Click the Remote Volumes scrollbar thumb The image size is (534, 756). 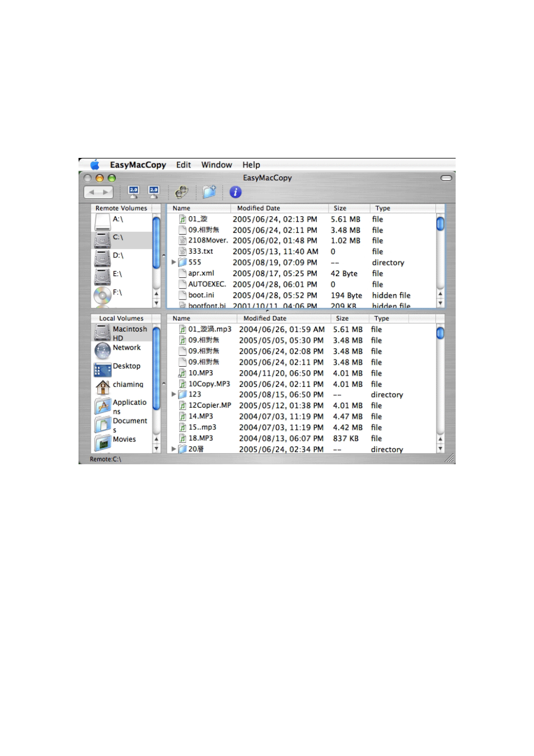157,242
